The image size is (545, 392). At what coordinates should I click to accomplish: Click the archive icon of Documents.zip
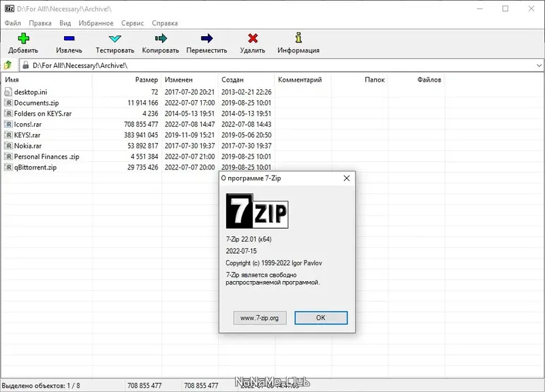point(8,103)
